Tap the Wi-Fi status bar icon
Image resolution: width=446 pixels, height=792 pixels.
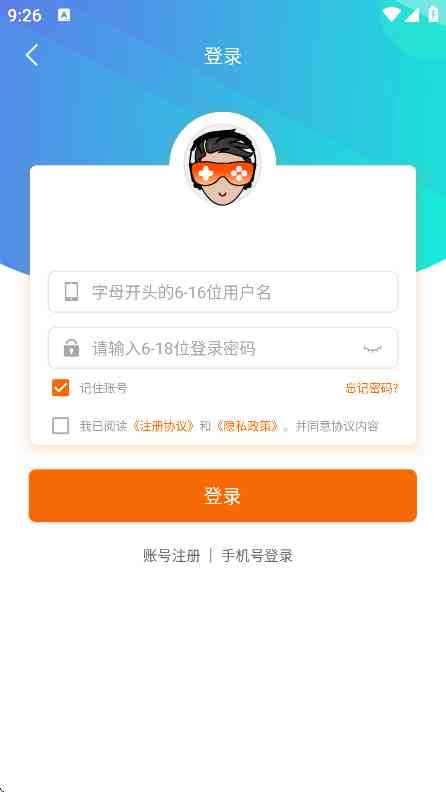point(391,15)
